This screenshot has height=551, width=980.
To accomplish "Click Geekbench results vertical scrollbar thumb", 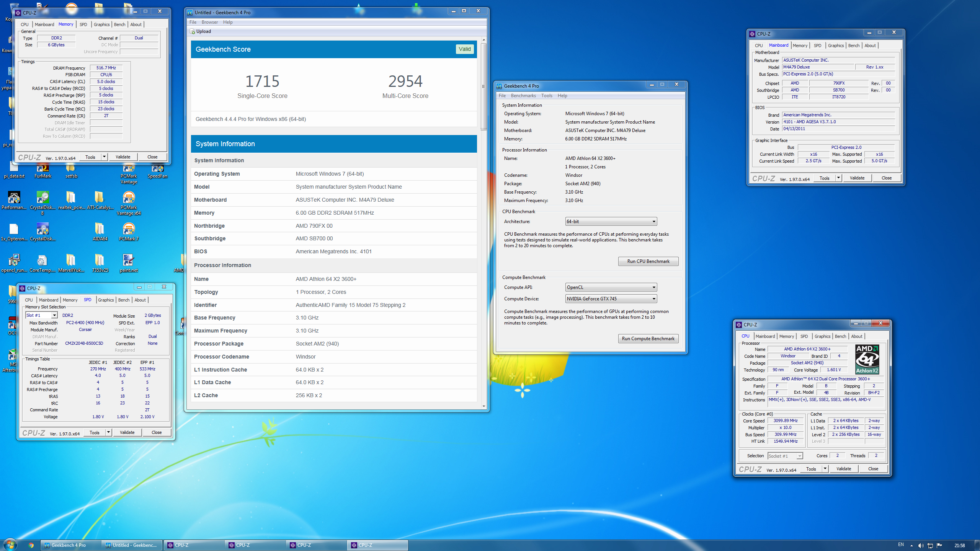I will tap(484, 86).
